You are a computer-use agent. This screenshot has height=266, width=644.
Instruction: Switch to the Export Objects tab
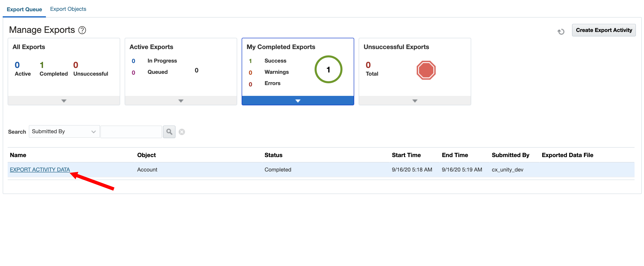coord(68,9)
